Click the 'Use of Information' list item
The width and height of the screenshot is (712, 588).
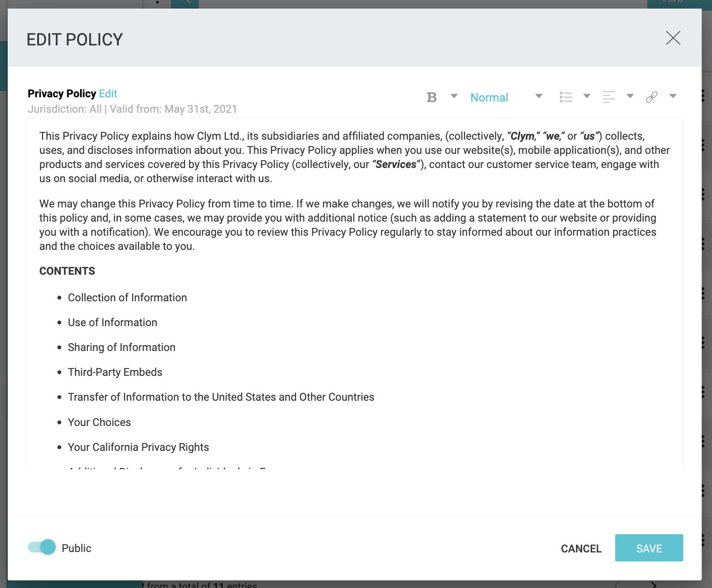113,322
